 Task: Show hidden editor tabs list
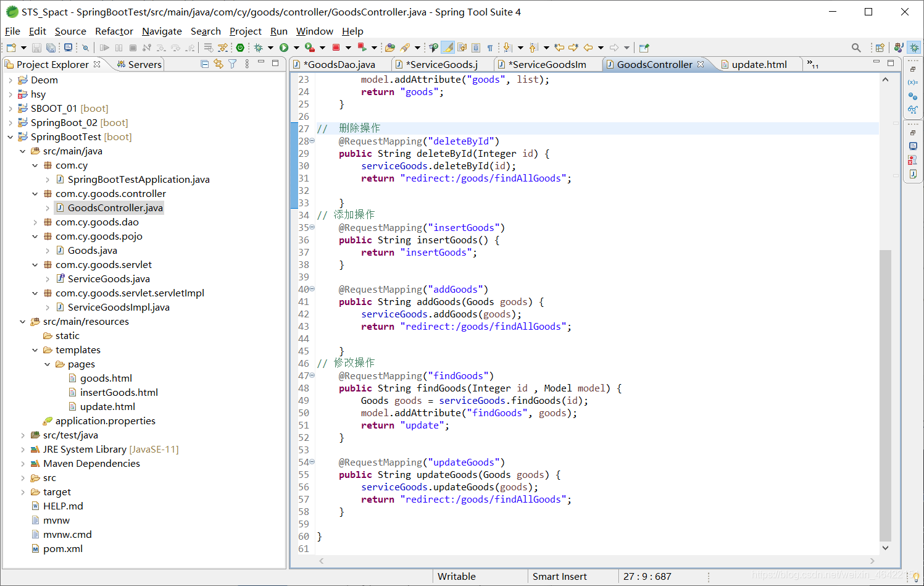coord(812,64)
